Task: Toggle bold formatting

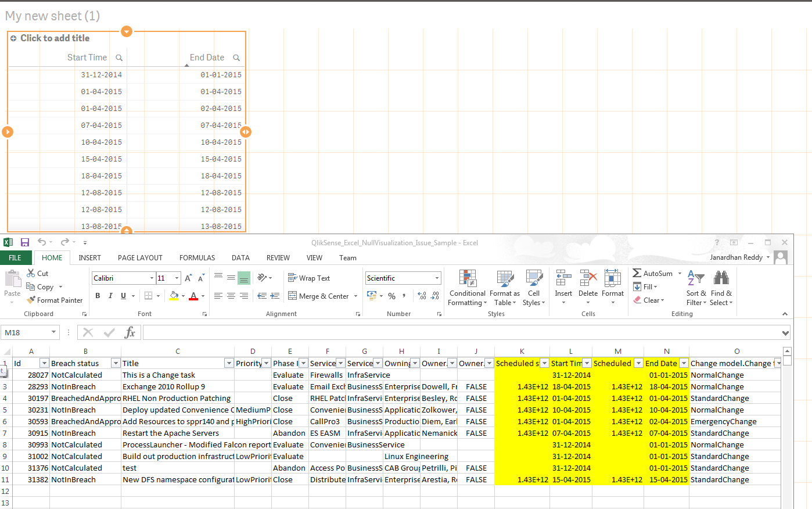Action: coord(98,296)
